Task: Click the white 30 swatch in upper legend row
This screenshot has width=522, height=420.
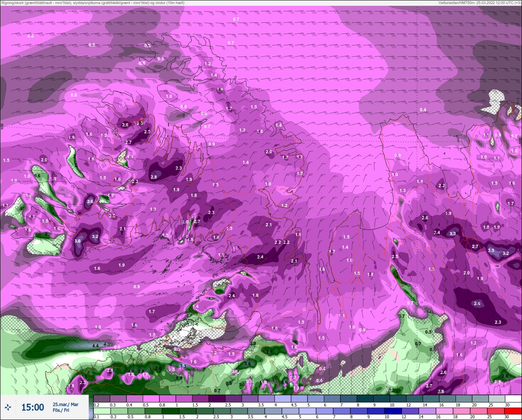Action: pos(513,398)
